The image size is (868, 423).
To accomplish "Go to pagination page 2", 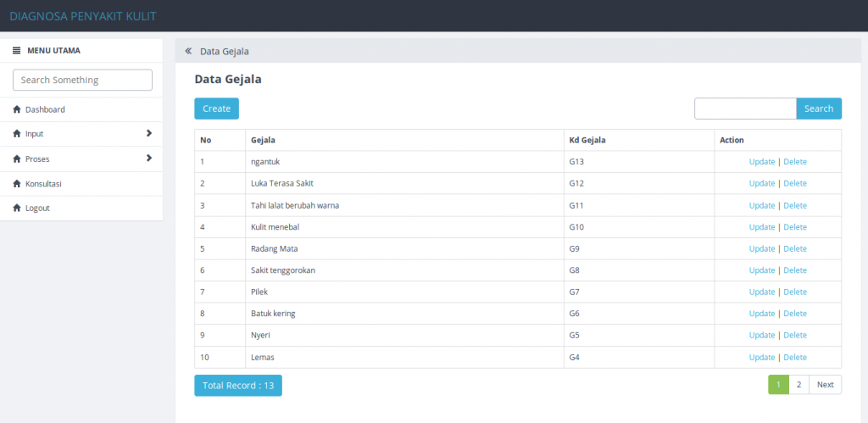I will 798,385.
